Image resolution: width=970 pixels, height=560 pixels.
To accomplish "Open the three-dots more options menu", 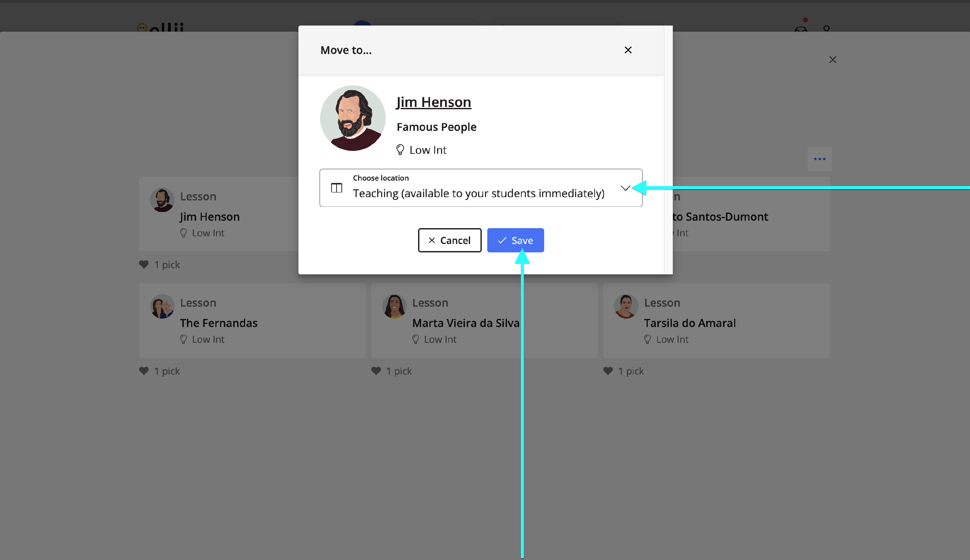I will [x=819, y=159].
